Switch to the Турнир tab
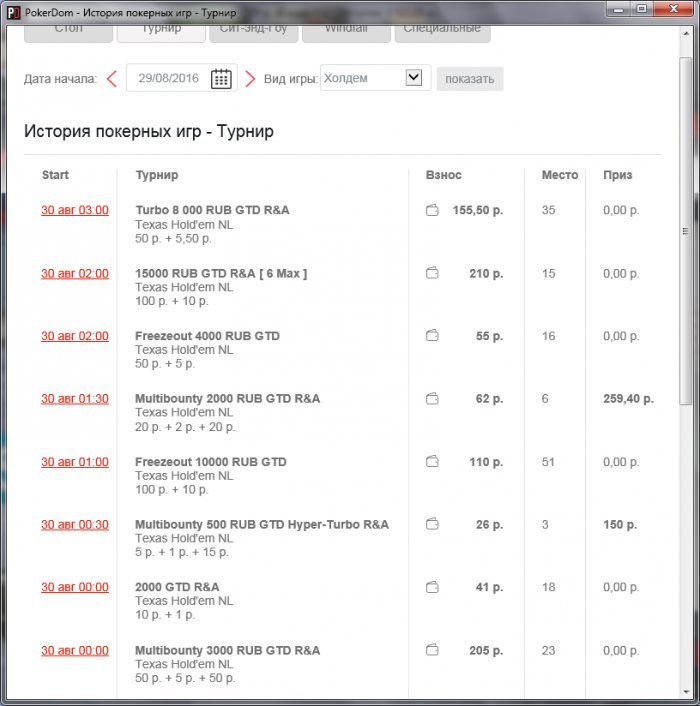Viewport: 700px width, 706px height. click(161, 33)
